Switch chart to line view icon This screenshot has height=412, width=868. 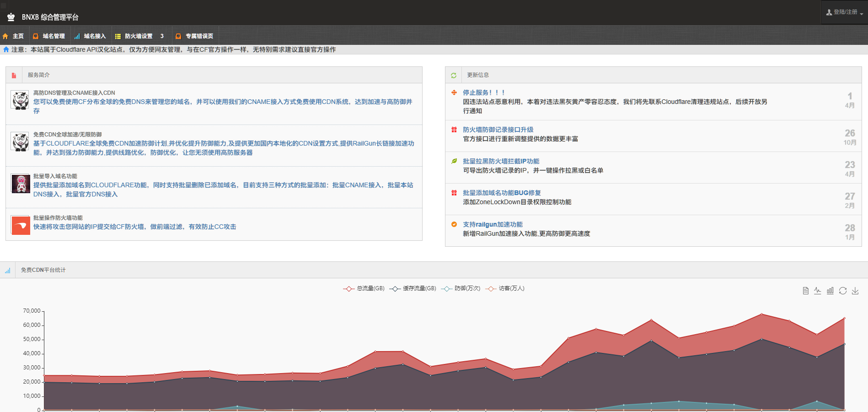818,291
